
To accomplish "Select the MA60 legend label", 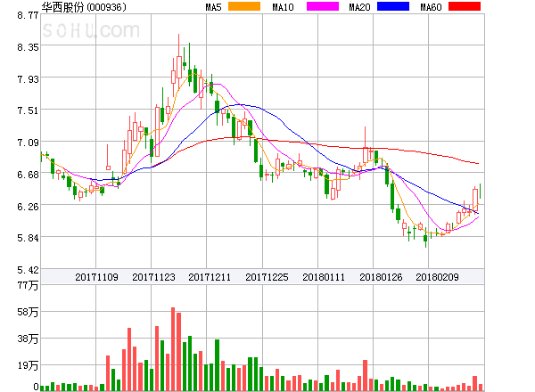I will 432,7.
